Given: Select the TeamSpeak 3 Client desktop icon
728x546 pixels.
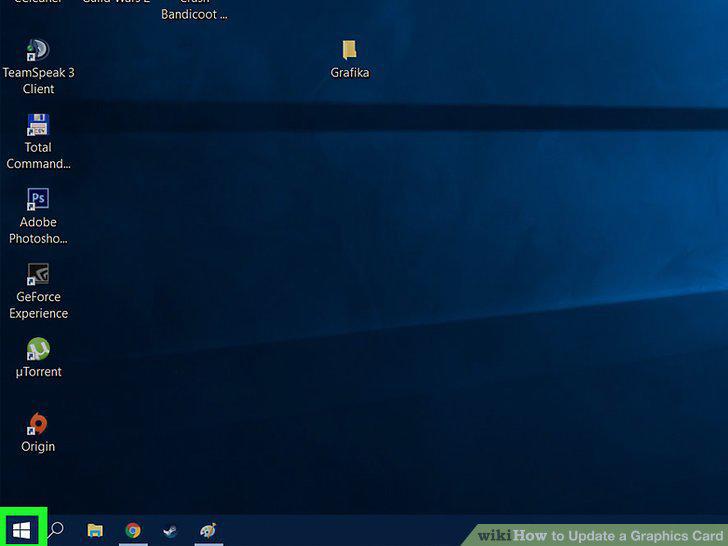Looking at the screenshot, I should tap(38, 50).
